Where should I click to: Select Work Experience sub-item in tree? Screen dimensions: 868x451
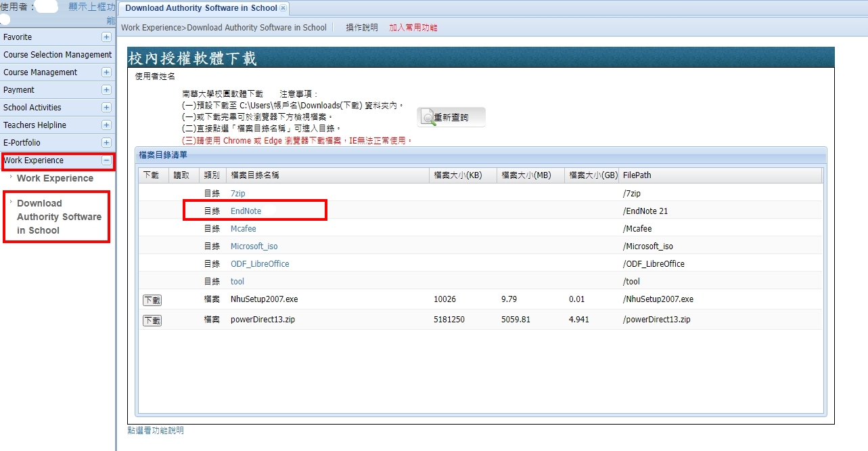point(55,178)
